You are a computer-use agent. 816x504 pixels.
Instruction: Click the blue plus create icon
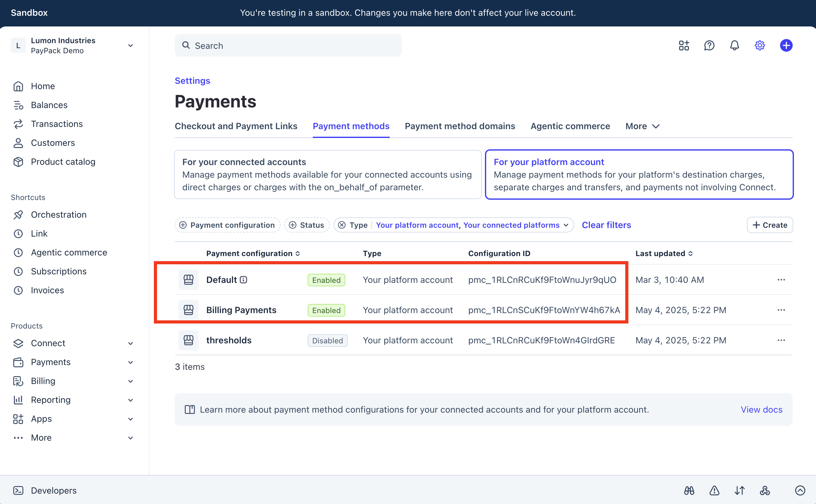[x=786, y=45]
